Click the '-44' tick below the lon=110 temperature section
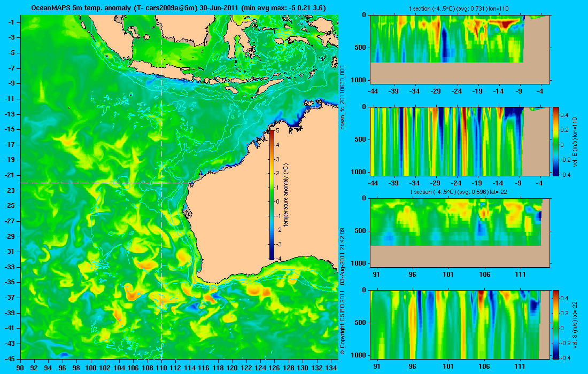The image size is (588, 374). [x=373, y=91]
